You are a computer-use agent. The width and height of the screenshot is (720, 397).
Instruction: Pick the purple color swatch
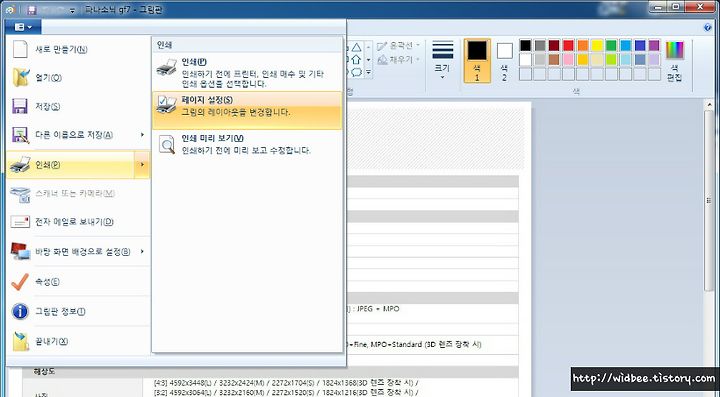(x=654, y=45)
